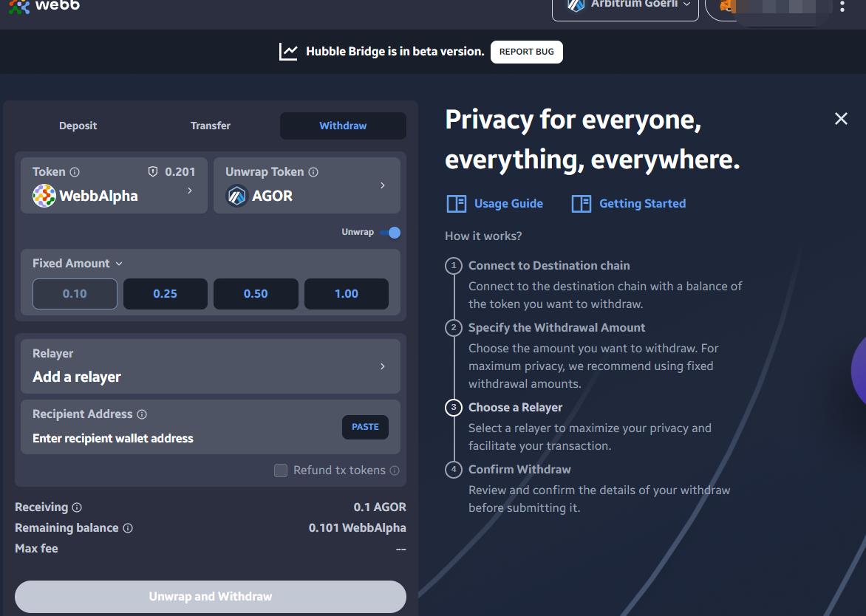Click the Refund tx tokens info icon

[x=395, y=470]
